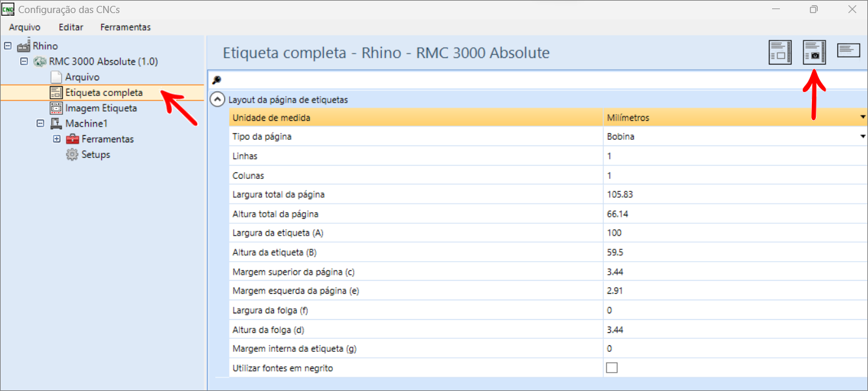Open the Editar menu
The image size is (868, 391).
coord(70,27)
